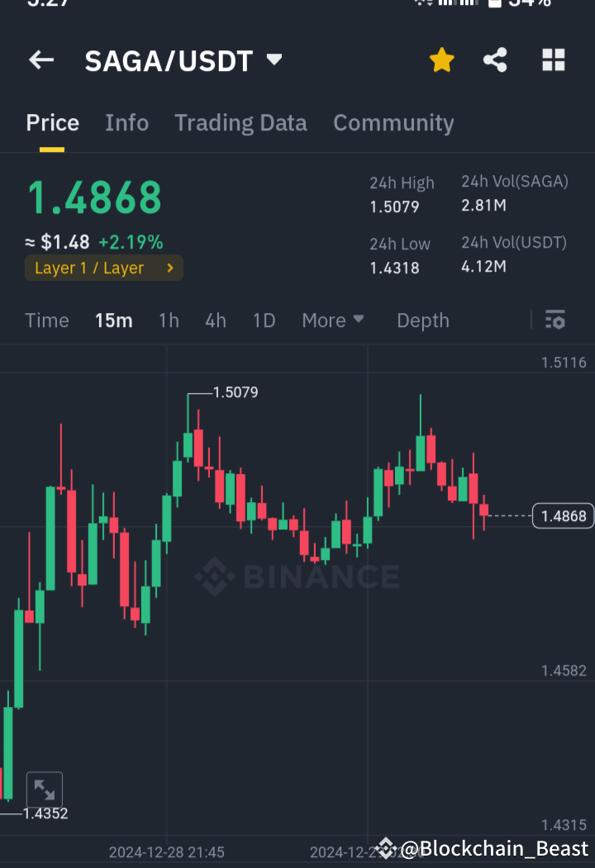Switch the chart to the 1h timeframe
The image size is (595, 868).
pos(169,320)
